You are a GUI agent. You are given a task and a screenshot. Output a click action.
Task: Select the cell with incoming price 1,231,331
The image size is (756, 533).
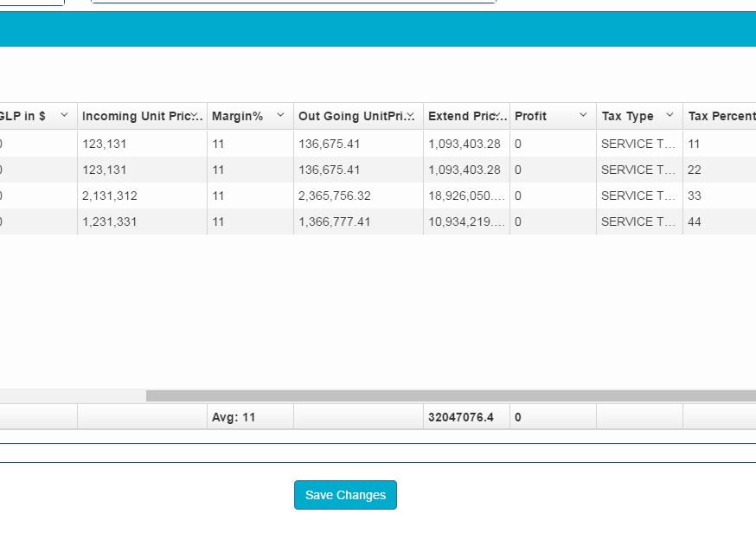pos(110,222)
